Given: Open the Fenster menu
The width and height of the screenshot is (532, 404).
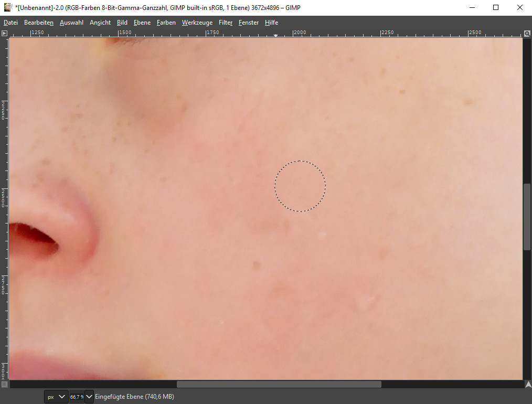Looking at the screenshot, I should click(248, 23).
